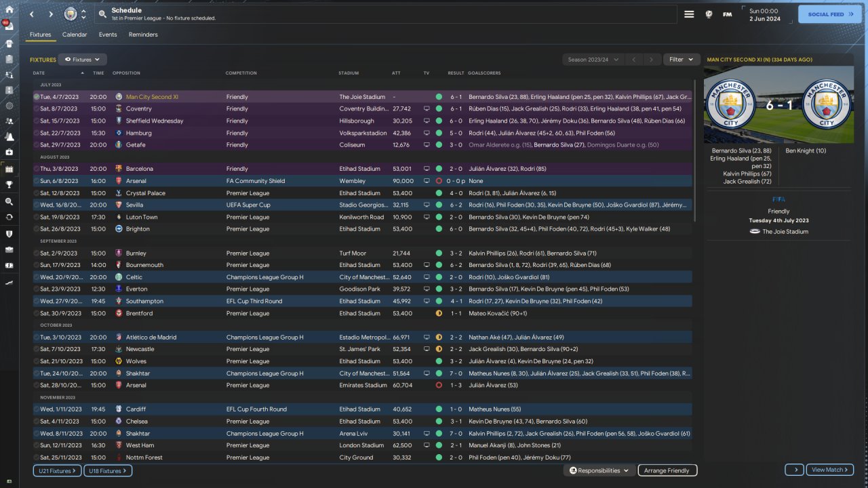Open the Home icon in the sidebar
The image size is (868, 488).
tap(9, 10)
